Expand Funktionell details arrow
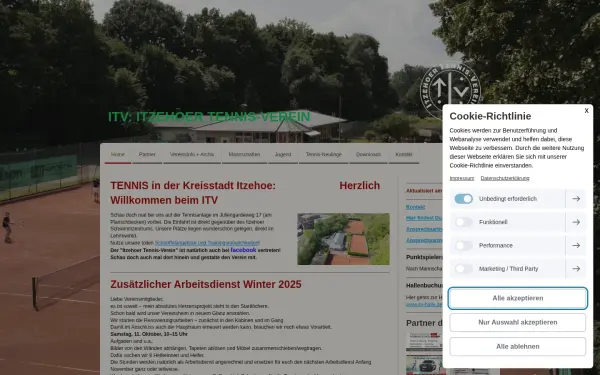The height and width of the screenshot is (375, 600). (x=576, y=222)
